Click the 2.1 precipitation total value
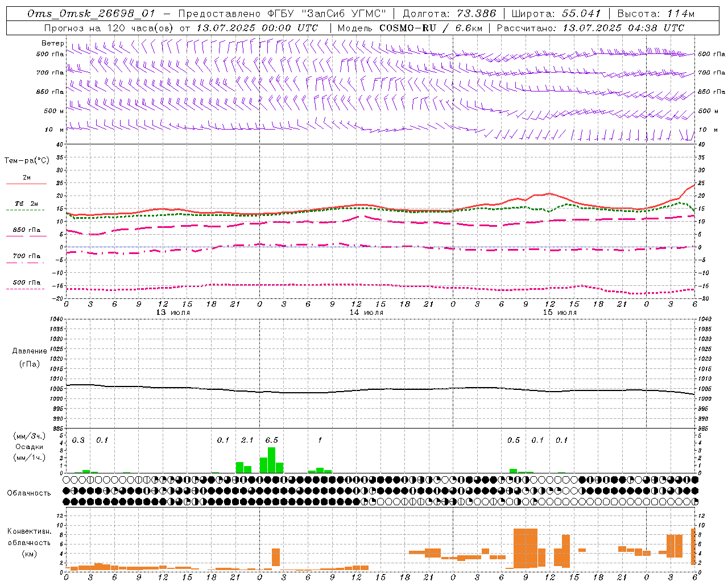Image resolution: width=728 pixels, height=582 pixels. click(x=247, y=440)
